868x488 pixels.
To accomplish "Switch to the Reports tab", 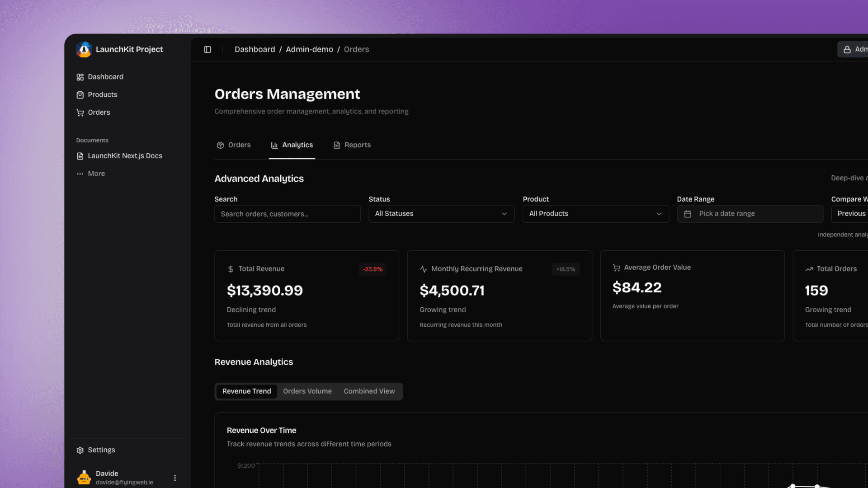I will point(352,145).
